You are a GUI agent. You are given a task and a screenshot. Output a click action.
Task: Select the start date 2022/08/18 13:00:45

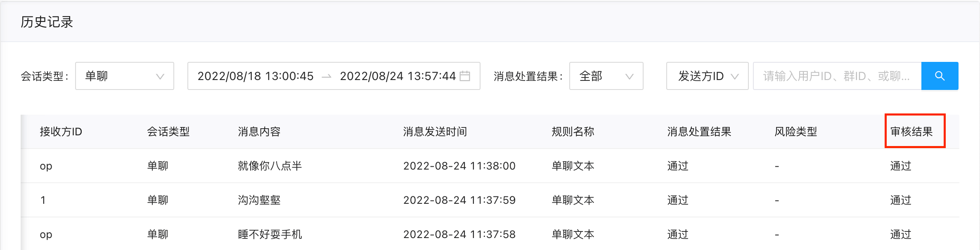tap(256, 76)
